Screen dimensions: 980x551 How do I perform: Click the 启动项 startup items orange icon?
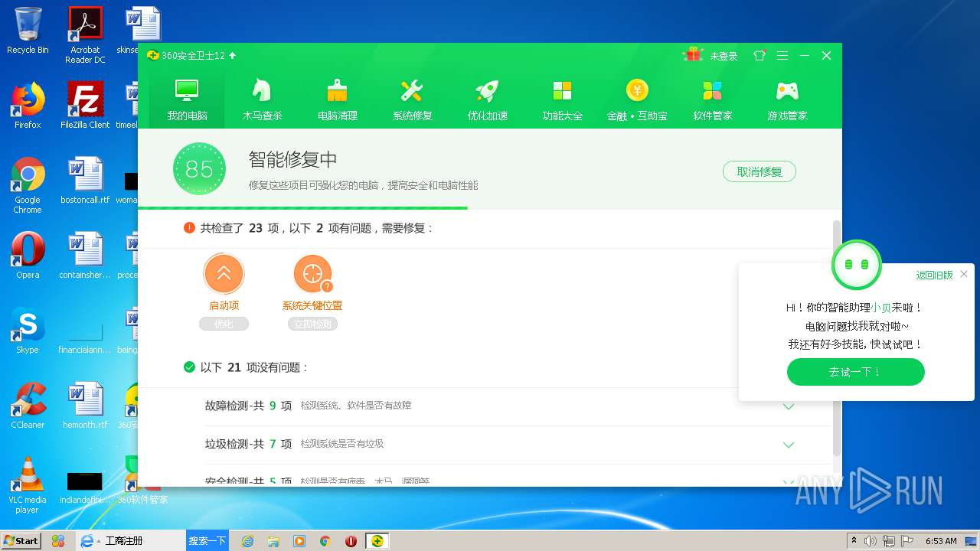click(224, 274)
